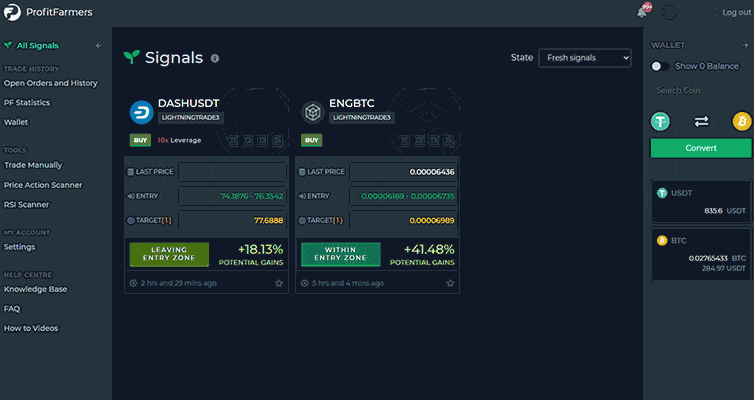Screen dimensions: 754x400
Task: Open Open Orders and History
Action: pos(50,83)
